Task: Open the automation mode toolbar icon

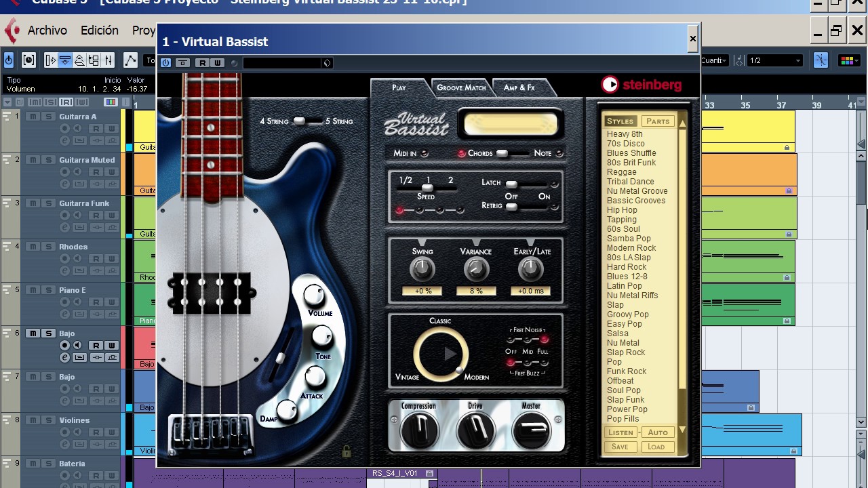Action: pyautogui.click(x=28, y=60)
